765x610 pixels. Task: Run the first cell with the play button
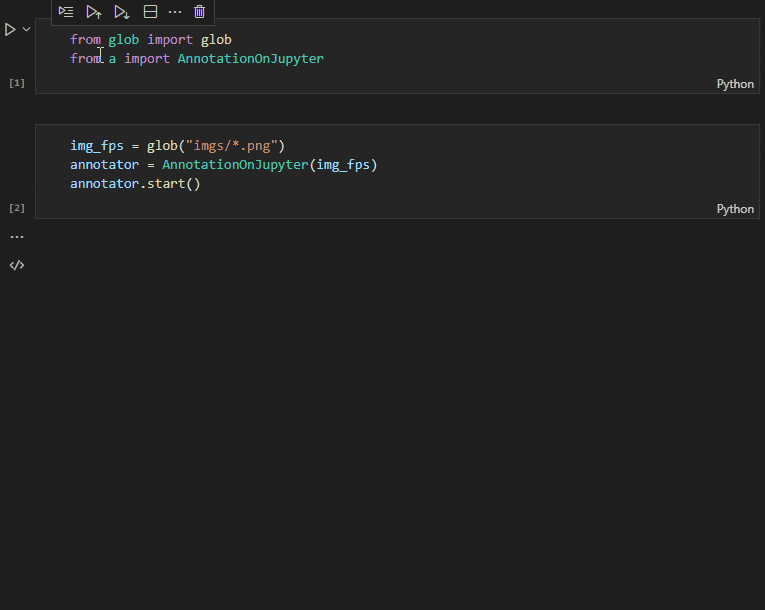10,30
